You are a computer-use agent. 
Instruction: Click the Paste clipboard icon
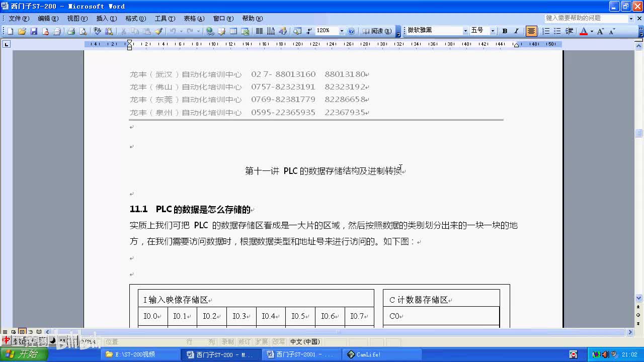pos(146,31)
